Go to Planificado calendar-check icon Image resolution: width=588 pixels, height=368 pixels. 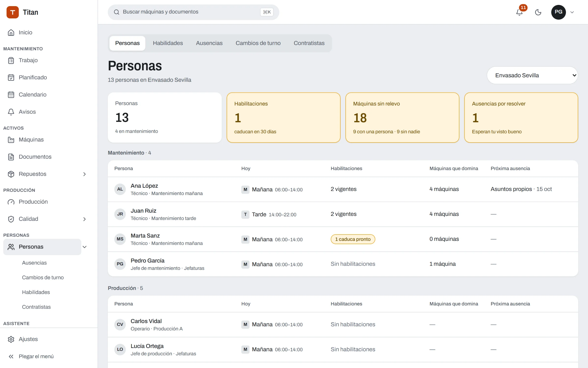click(11, 78)
